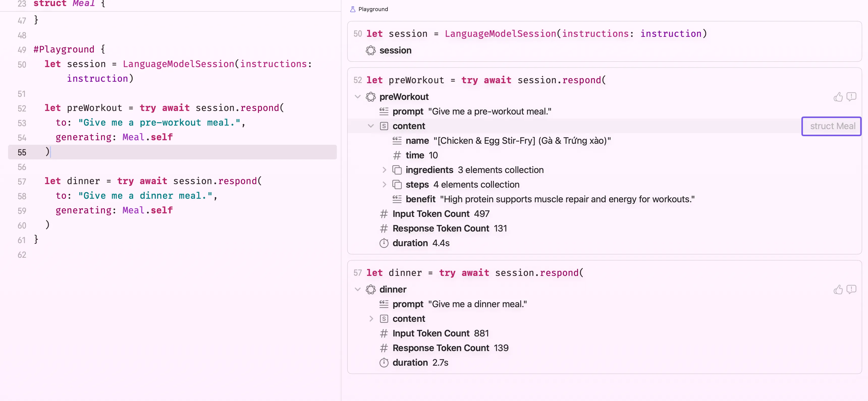Click the clock icon beside duration 2.7s

384,363
